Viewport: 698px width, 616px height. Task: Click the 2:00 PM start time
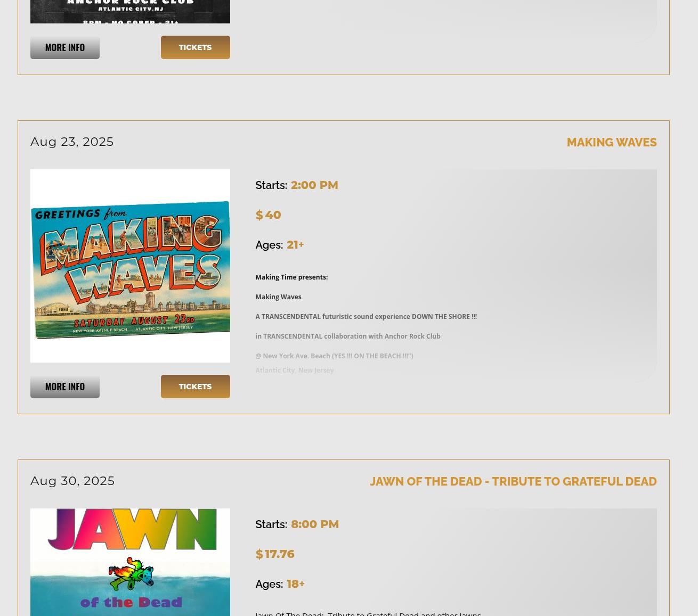314,185
